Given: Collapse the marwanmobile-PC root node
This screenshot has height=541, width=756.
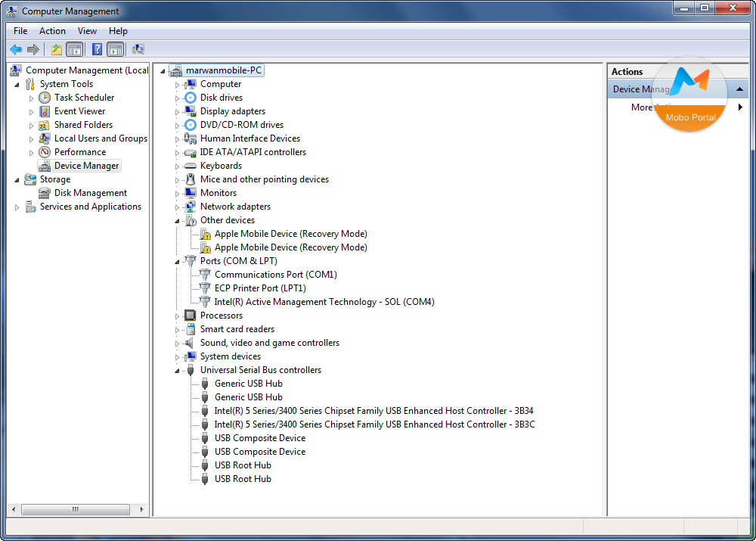Looking at the screenshot, I should click(163, 71).
